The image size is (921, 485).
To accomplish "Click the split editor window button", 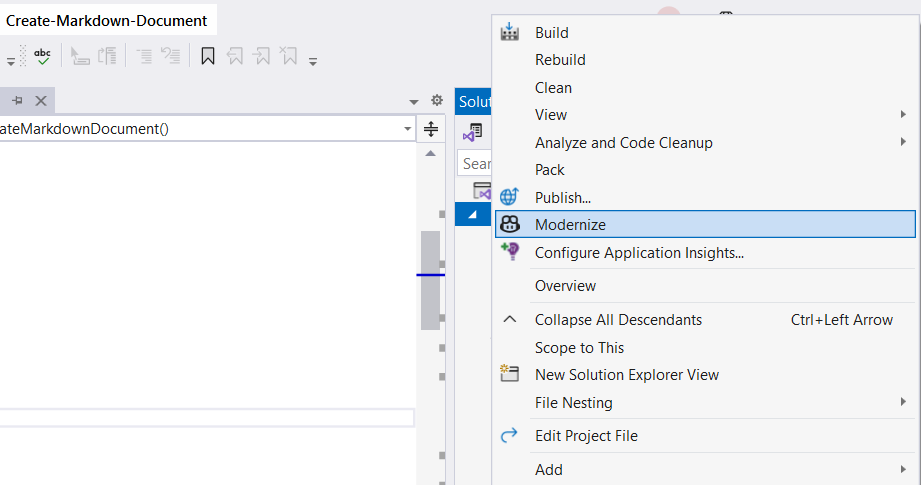I will point(431,129).
